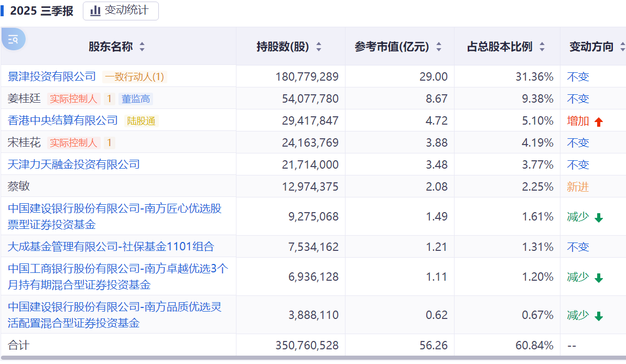Click the 一致行动人(1) tag
The width and height of the screenshot is (626, 364).
135,76
